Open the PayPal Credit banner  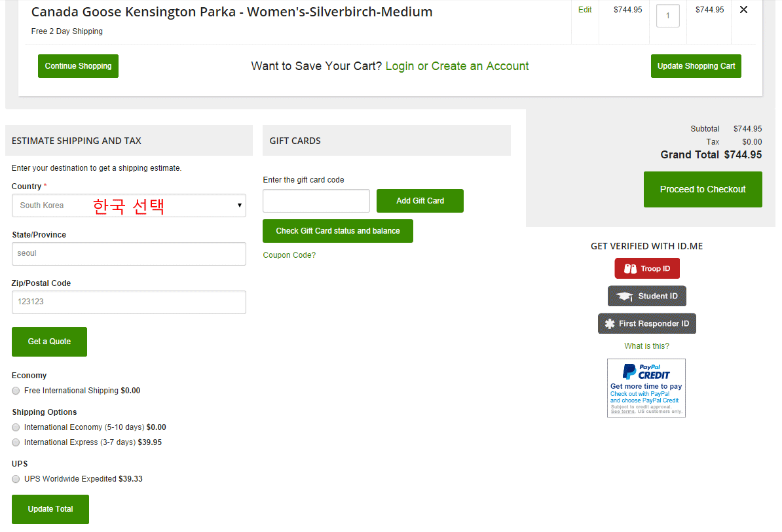[646, 387]
